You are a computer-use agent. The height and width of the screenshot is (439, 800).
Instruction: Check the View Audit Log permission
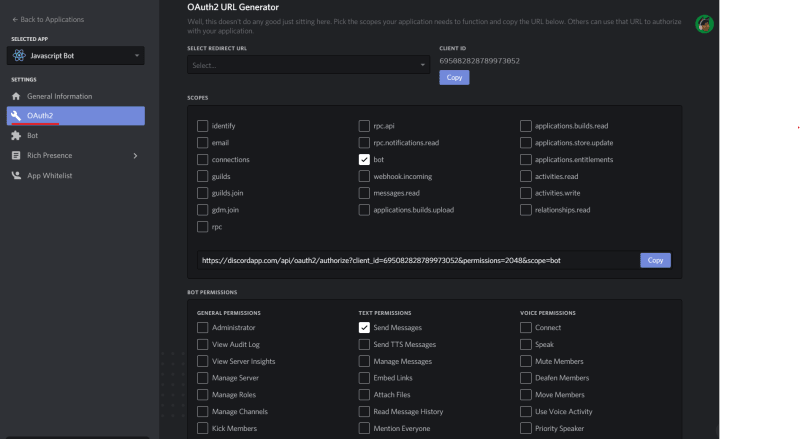click(203, 344)
